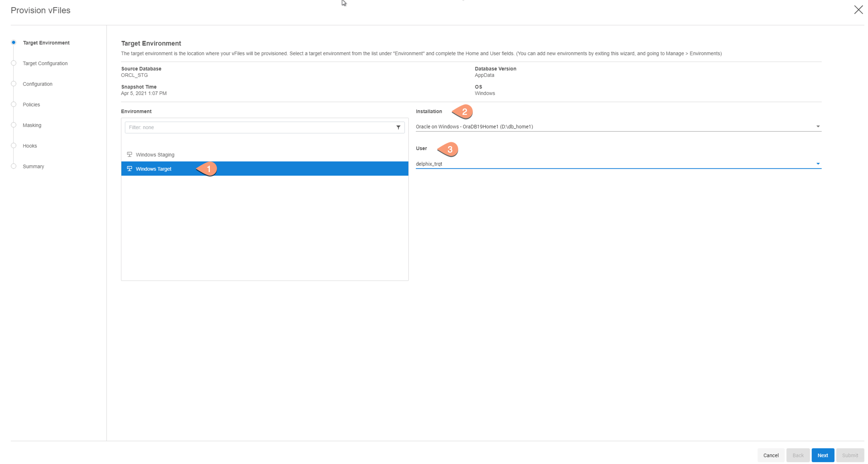Image resolution: width=868 pixels, height=464 pixels.
Task: Select Oracle on Windows installation
Action: tap(618, 126)
